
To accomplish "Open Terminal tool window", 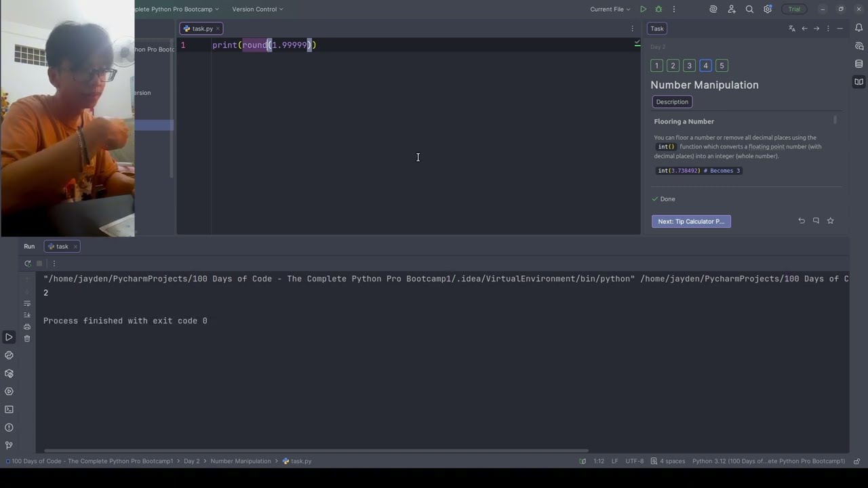I will click(9, 409).
